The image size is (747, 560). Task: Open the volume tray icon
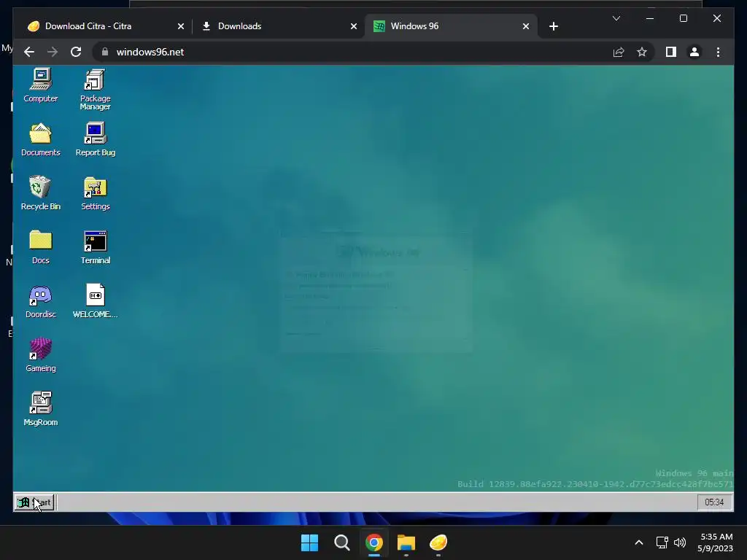pos(680,542)
